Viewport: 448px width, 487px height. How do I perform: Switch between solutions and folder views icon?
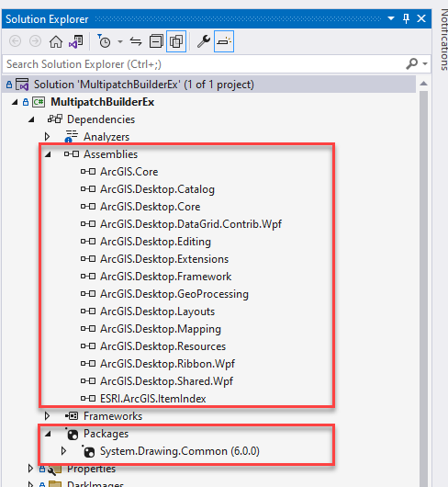click(x=76, y=41)
